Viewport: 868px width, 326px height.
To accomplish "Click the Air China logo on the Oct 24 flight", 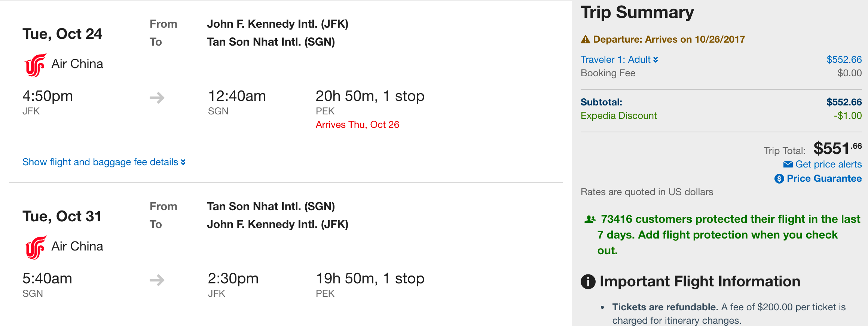I will coord(36,65).
